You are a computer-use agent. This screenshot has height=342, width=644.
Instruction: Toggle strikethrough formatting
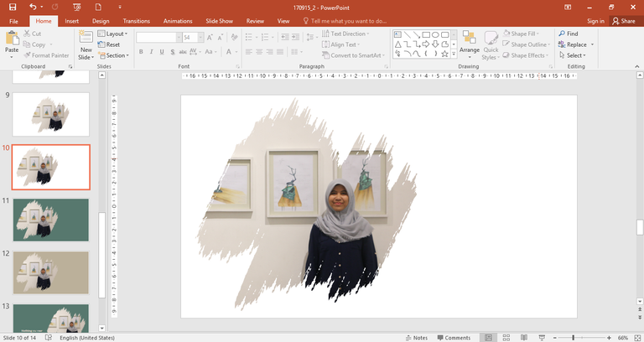[x=183, y=51]
